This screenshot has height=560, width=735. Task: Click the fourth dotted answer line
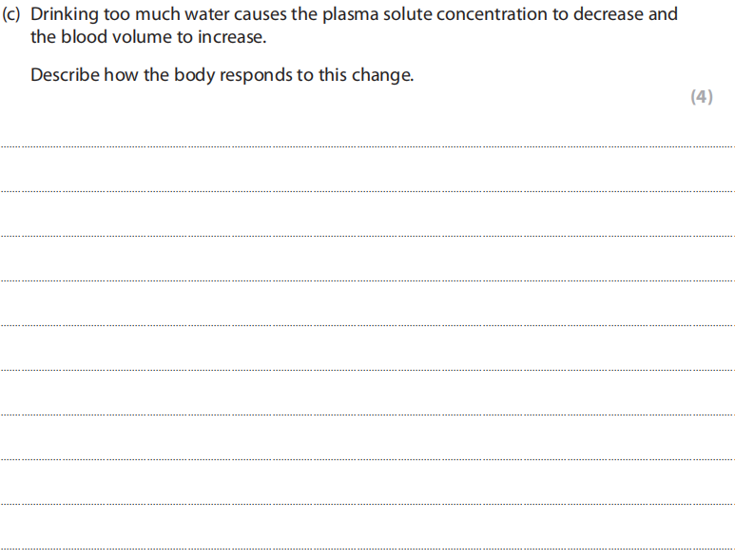[367, 280]
